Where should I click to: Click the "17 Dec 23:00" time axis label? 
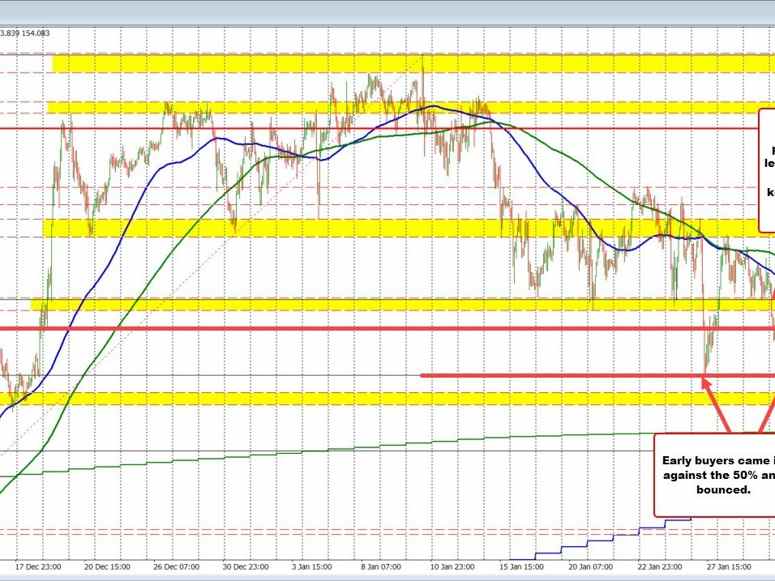pos(38,566)
